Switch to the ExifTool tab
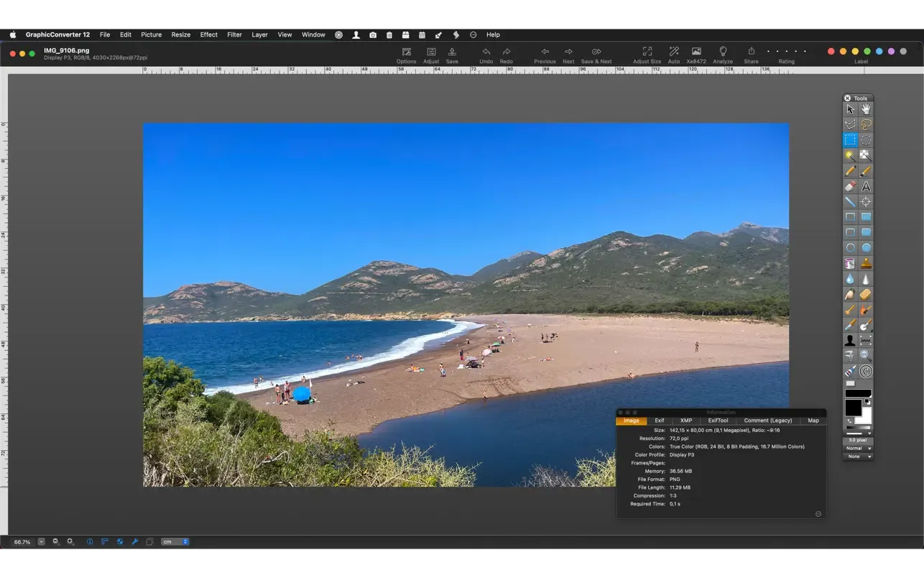The width and height of the screenshot is (924, 578). coord(718,421)
